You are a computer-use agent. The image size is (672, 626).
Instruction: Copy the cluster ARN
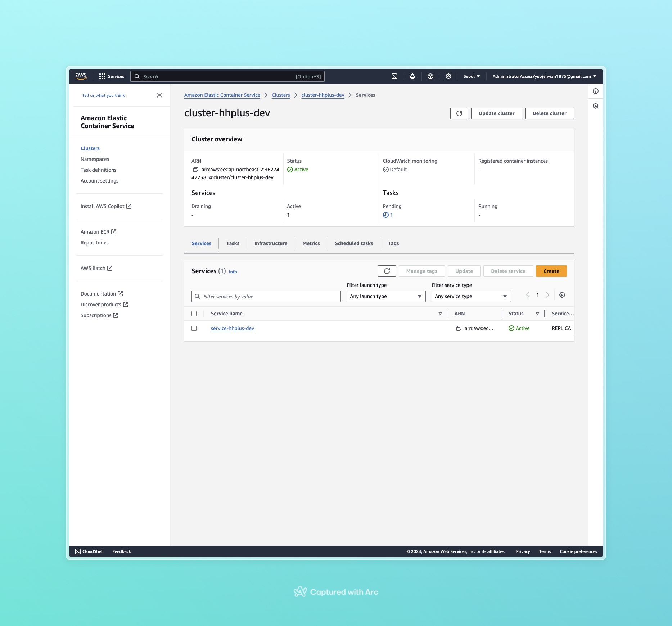(x=196, y=170)
